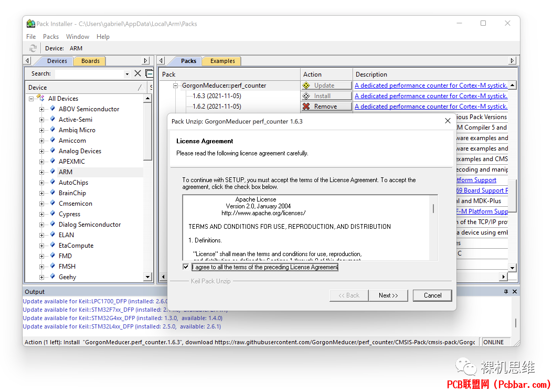Screen dimensions: 553x392
Task: Open the Search field dropdown arrow
Action: pyautogui.click(x=127, y=74)
